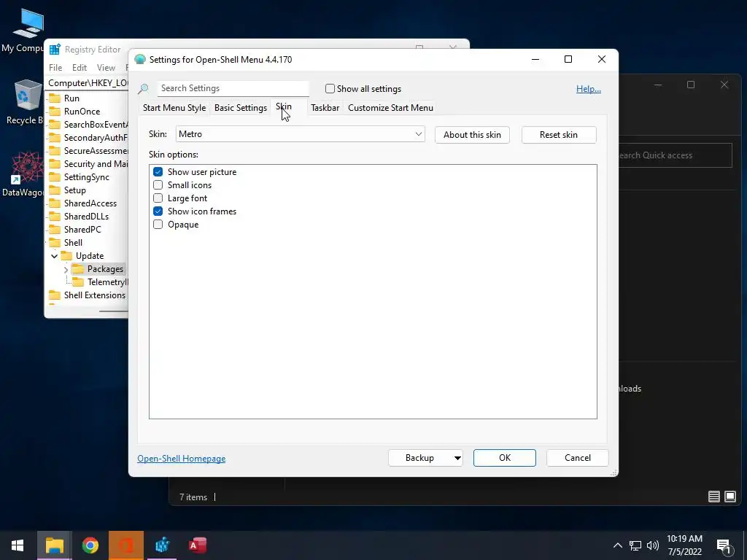The image size is (747, 560).
Task: Click the Open-Shell title bar icon
Action: [139, 60]
